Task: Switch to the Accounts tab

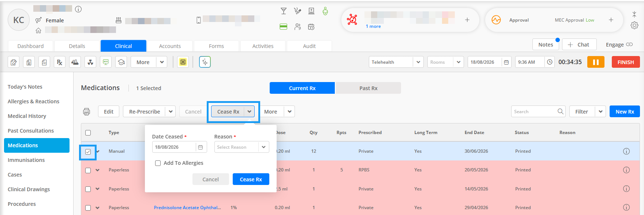Action: 170,46
